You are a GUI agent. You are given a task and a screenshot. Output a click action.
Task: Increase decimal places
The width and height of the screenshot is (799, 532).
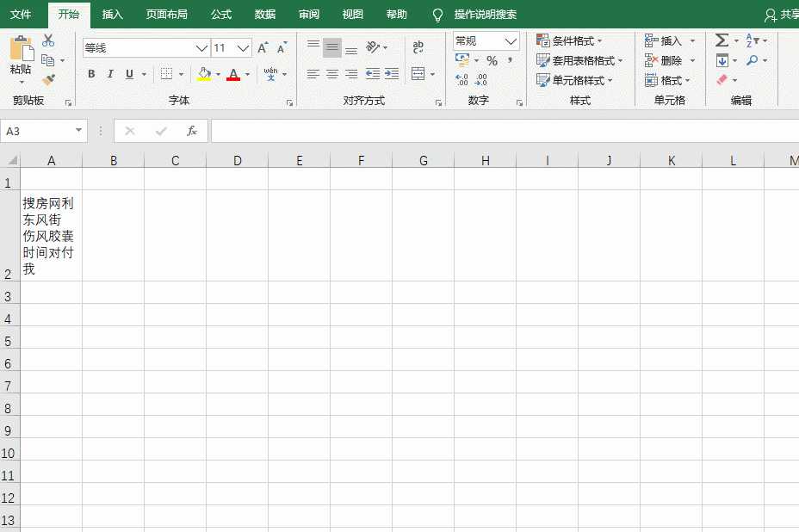[x=461, y=79]
